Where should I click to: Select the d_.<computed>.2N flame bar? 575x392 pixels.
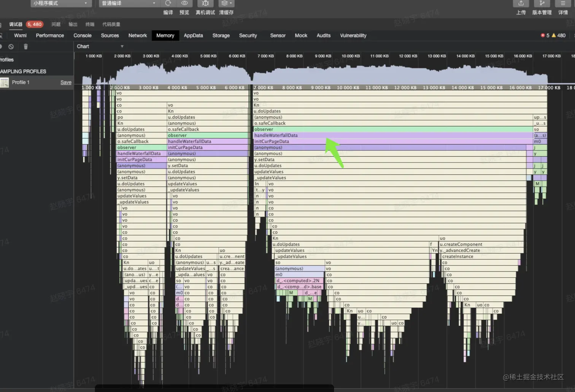(299, 281)
